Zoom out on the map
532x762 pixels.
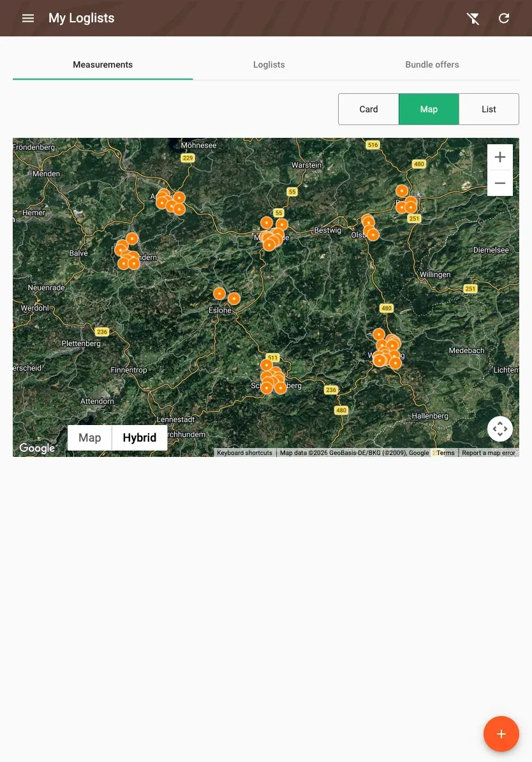500,183
